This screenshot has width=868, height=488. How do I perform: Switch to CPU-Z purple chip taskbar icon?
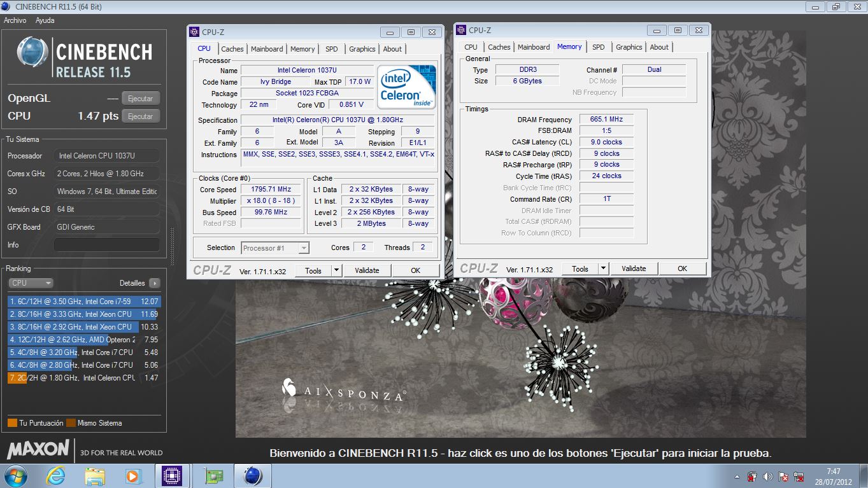(x=171, y=476)
